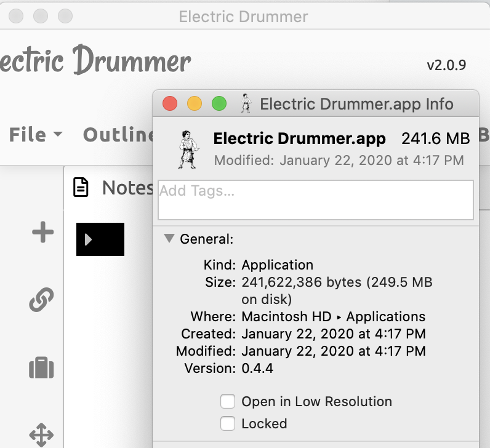Click the 241.6 MB size text
Image resolution: width=490 pixels, height=448 pixels.
click(x=436, y=138)
